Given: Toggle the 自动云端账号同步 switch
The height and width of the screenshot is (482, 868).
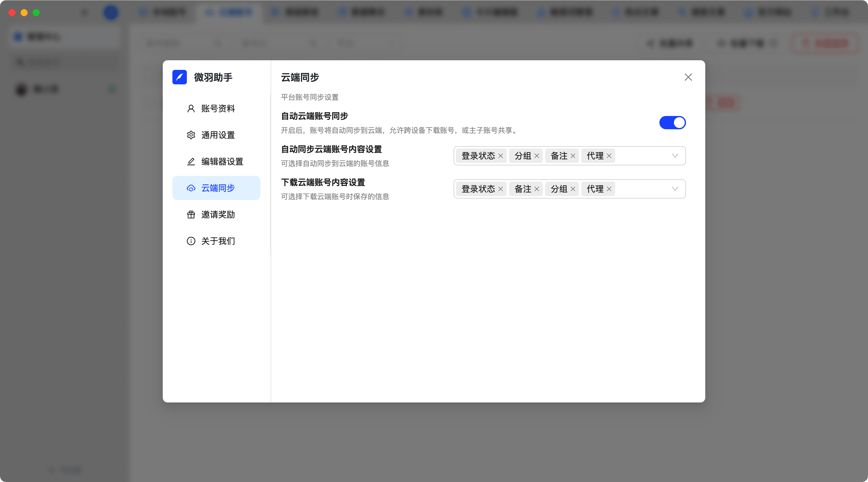Looking at the screenshot, I should (x=672, y=123).
